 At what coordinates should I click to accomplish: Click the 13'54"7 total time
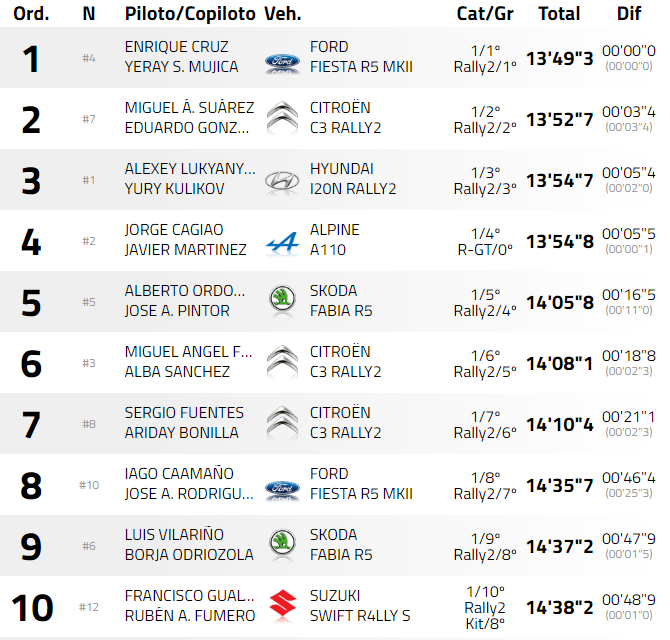pos(560,181)
